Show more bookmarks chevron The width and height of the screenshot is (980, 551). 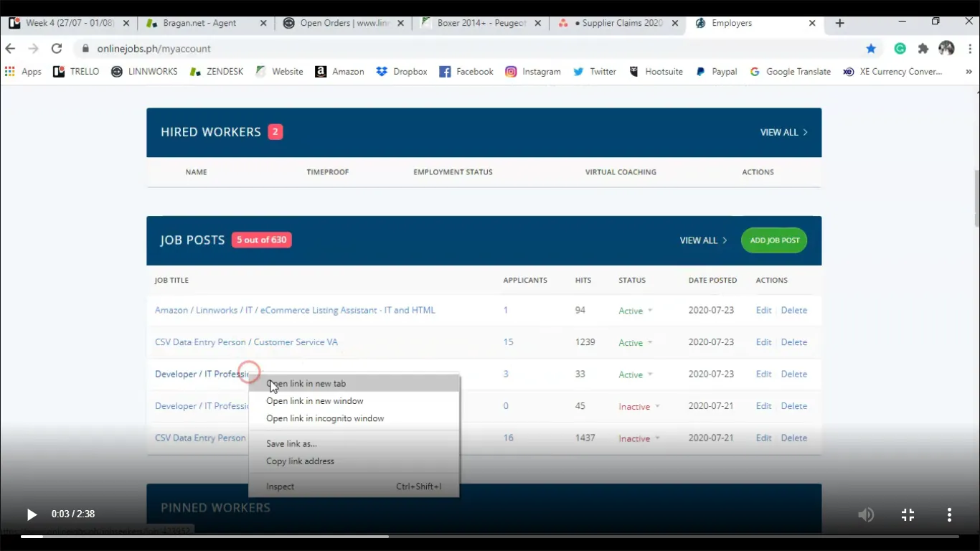pyautogui.click(x=969, y=72)
